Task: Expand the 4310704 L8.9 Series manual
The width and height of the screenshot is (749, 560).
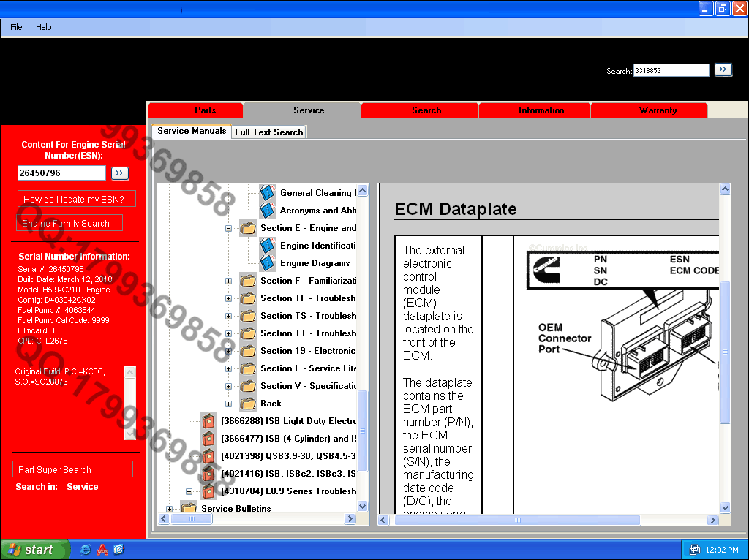Action: tap(189, 491)
